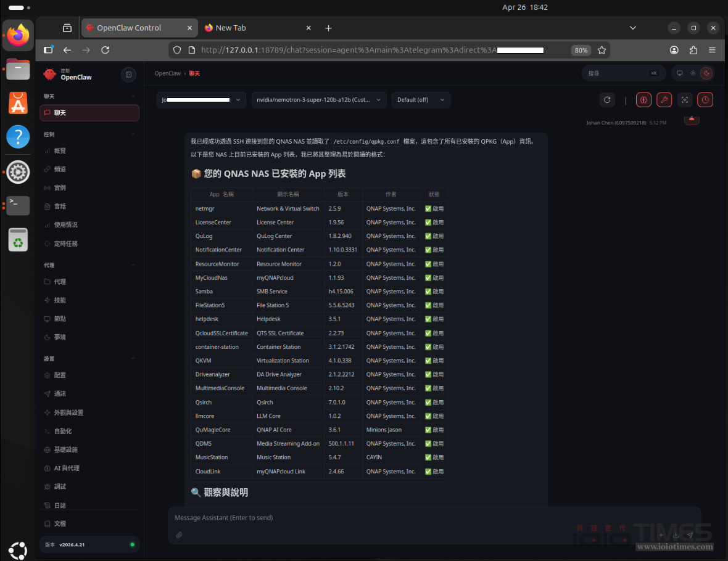Expand the session selector dropdown
Viewport: 728px width, 561px height.
tap(201, 99)
